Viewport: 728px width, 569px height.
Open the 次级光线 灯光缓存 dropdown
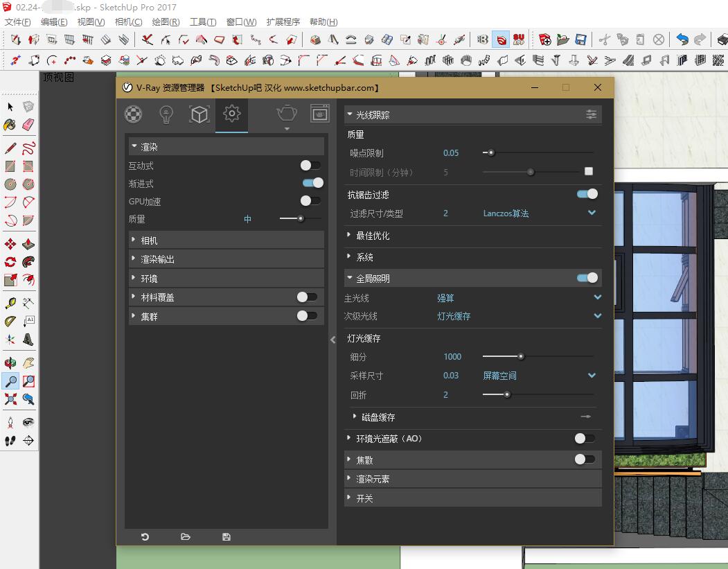(x=519, y=316)
